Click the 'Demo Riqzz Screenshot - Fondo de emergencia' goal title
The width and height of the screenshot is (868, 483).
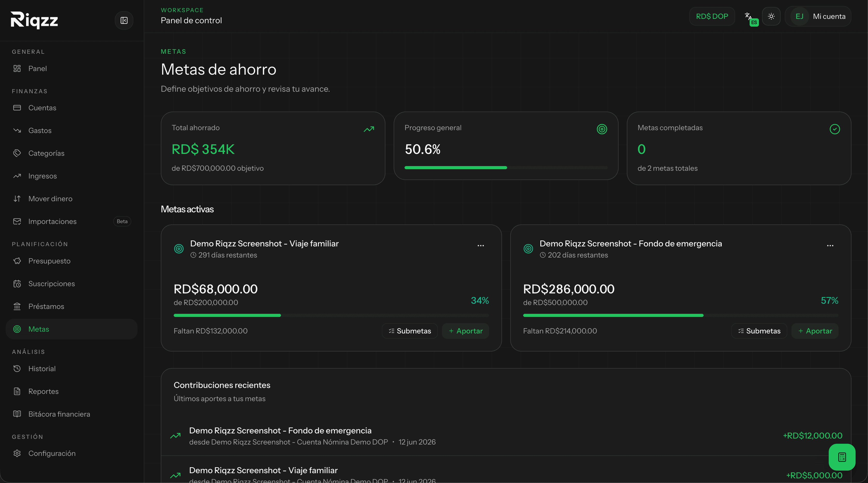pyautogui.click(x=631, y=243)
